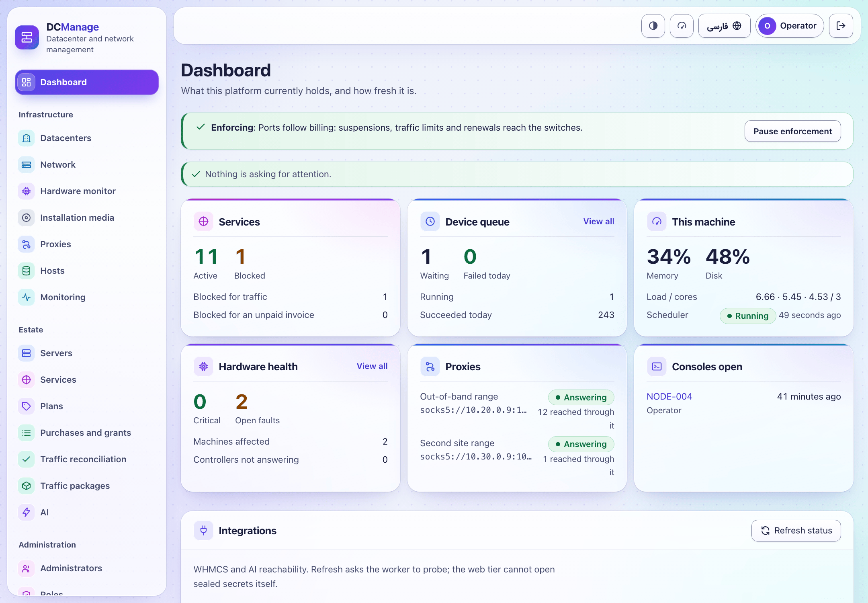Click 'Nothing is asking for attention' banner

(x=517, y=174)
